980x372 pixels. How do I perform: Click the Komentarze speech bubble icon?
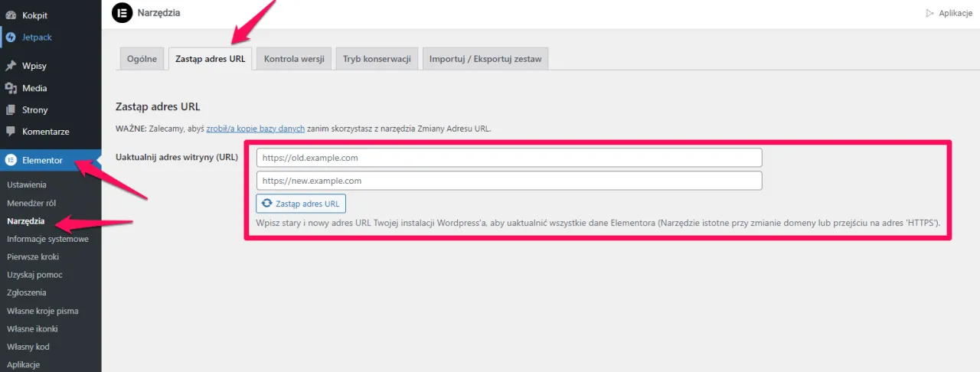point(11,131)
